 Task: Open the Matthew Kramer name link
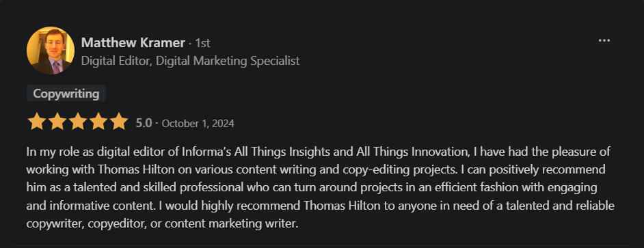[133, 43]
